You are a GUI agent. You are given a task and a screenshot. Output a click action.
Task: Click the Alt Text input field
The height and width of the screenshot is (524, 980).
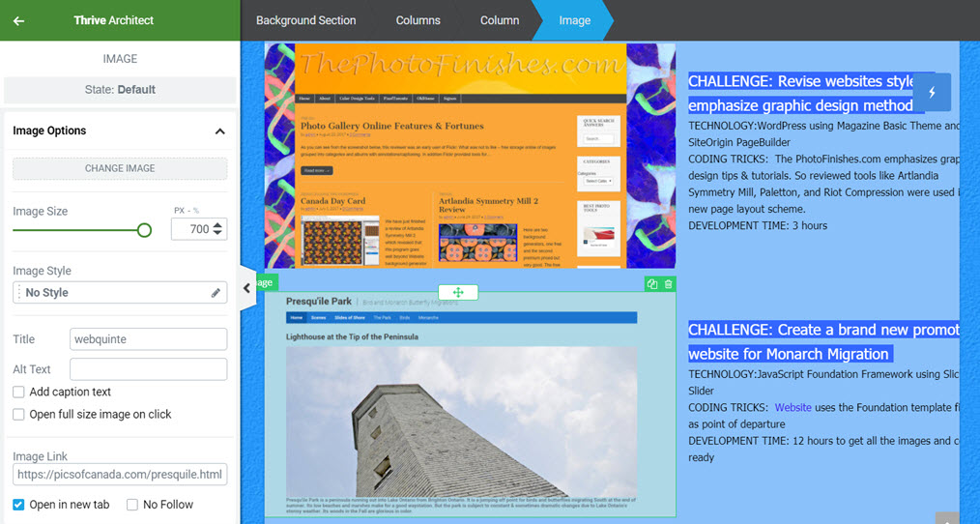pyautogui.click(x=148, y=369)
